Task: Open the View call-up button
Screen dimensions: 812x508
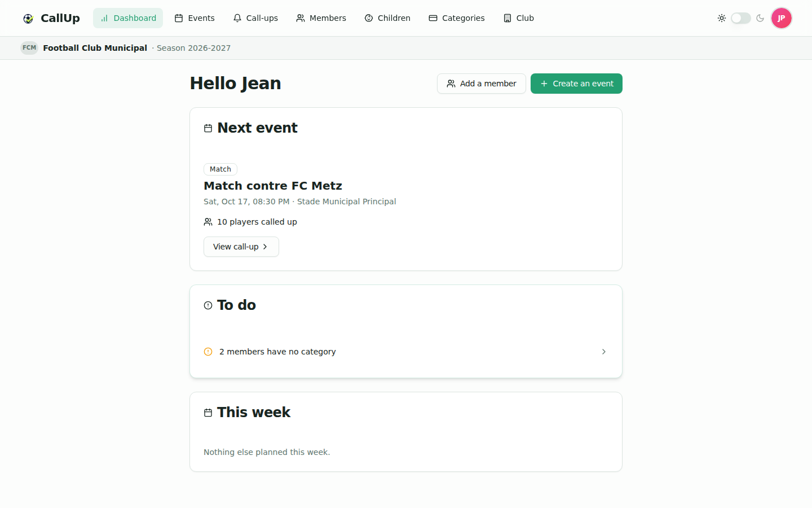Action: [x=241, y=247]
